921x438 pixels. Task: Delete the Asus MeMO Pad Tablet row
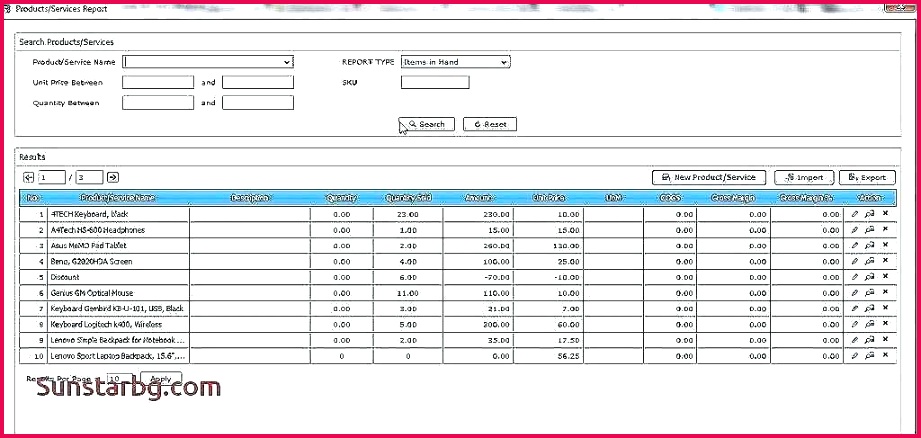(x=885, y=245)
